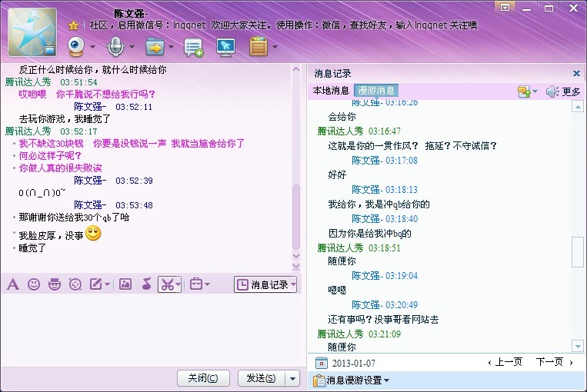Click message 我给你，我是冲qb给你的
The height and width of the screenshot is (392, 587).
379,204
